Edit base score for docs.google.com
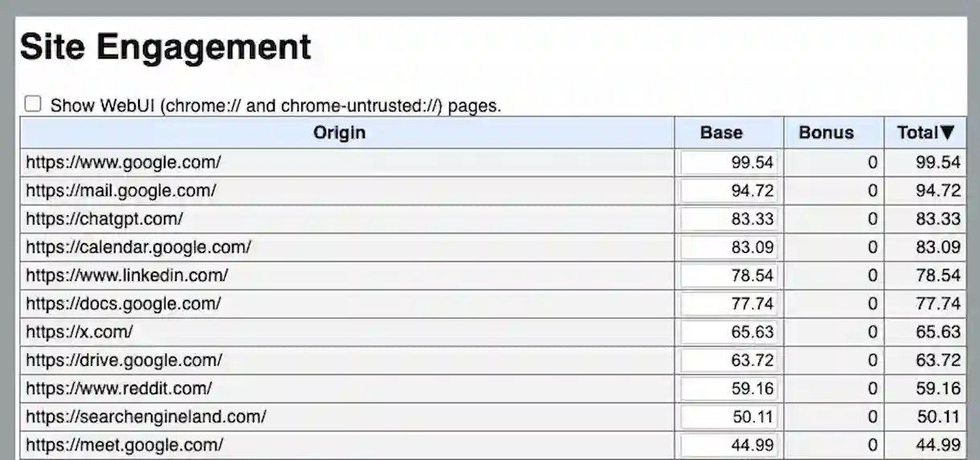This screenshot has width=980, height=460. (729, 303)
